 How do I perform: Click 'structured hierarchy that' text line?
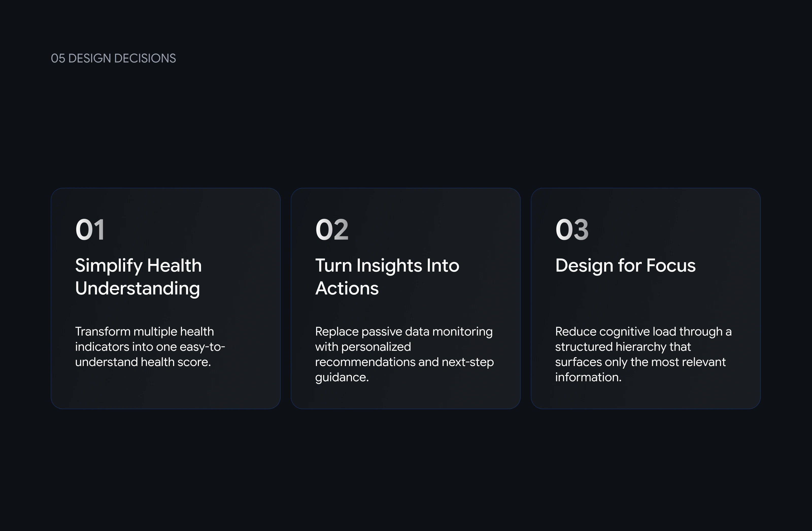tap(623, 347)
